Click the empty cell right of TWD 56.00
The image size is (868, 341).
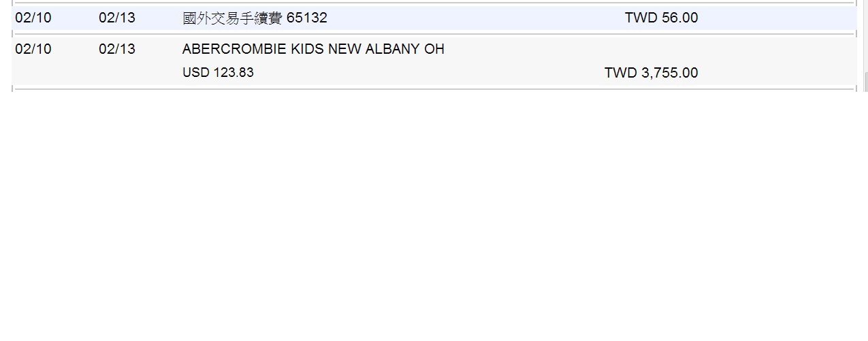776,18
